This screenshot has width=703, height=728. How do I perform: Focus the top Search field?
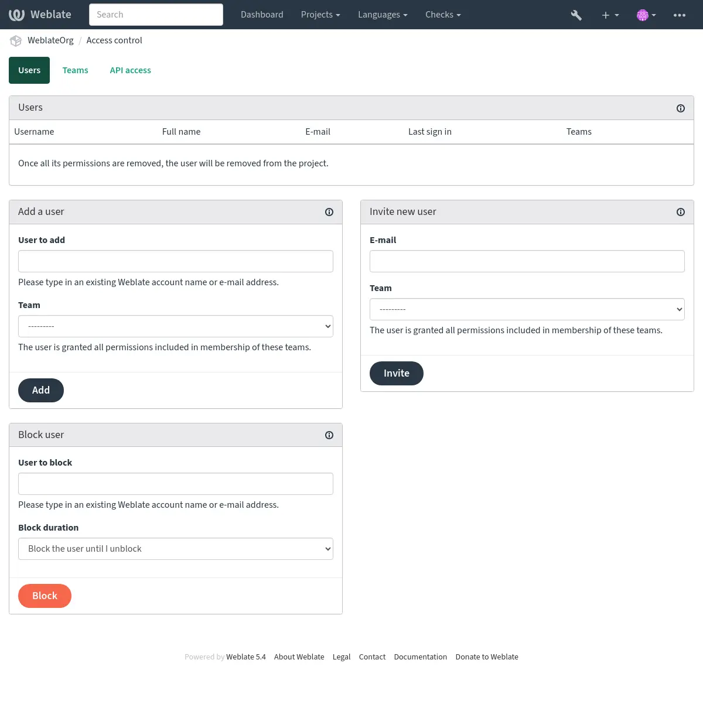[x=156, y=15]
